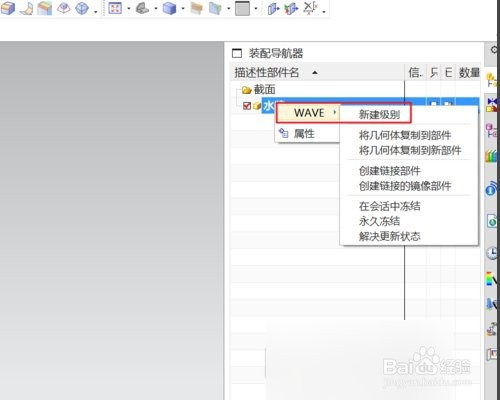500x400 pixels.
Task: Select 创建链接部件 menu entry
Action: pos(390,171)
